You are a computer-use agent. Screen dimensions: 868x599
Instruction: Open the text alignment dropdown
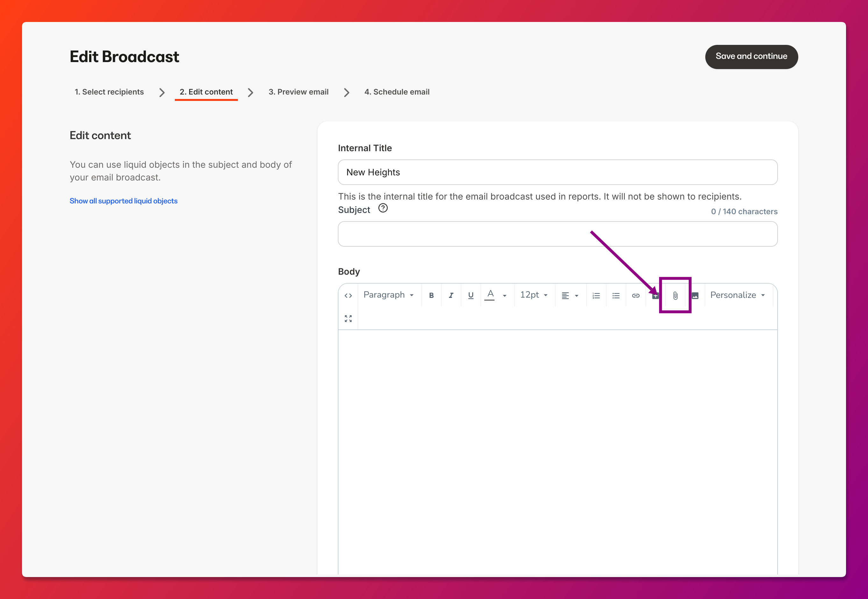(x=570, y=296)
